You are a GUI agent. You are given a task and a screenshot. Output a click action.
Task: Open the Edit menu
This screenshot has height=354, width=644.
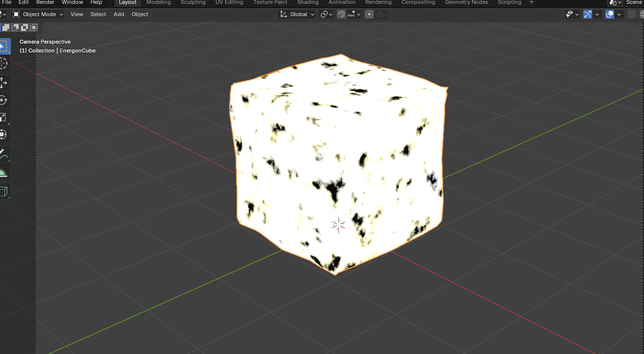(x=24, y=2)
